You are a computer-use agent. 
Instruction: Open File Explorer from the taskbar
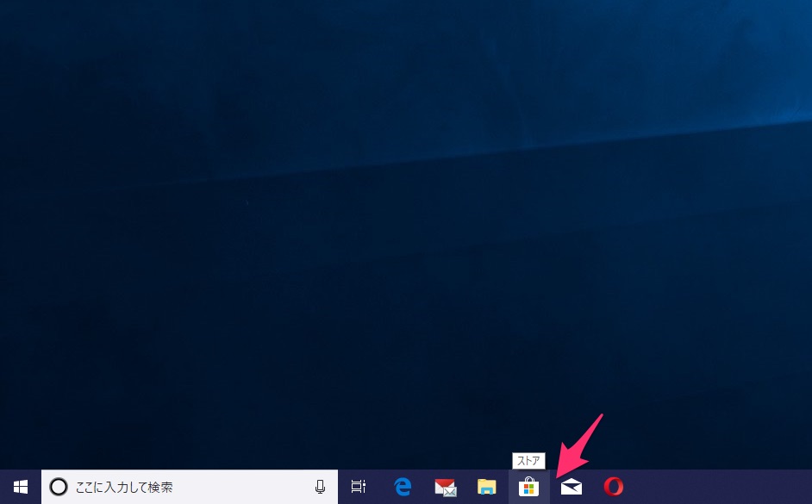[x=487, y=487]
